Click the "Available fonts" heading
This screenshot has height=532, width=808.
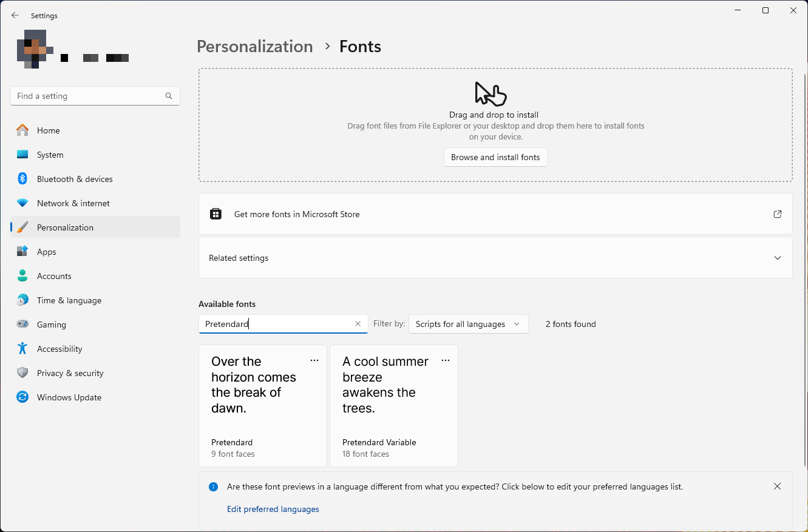pyautogui.click(x=227, y=304)
